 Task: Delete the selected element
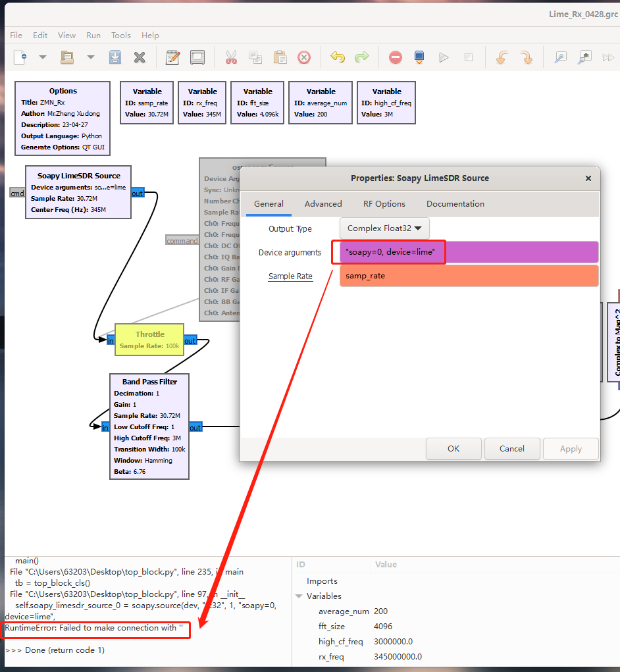coord(304,57)
